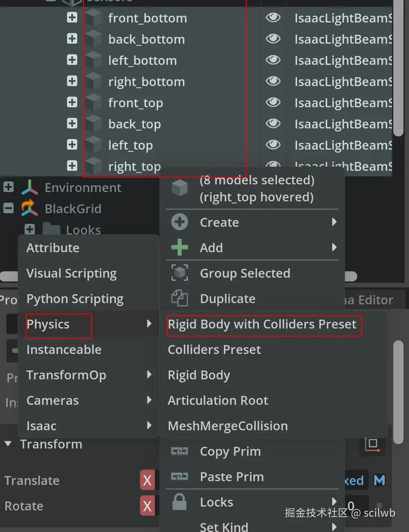Click the stage tree horizontal scrollbar
The height and width of the screenshot is (532, 409).
pyautogui.click(x=8, y=276)
